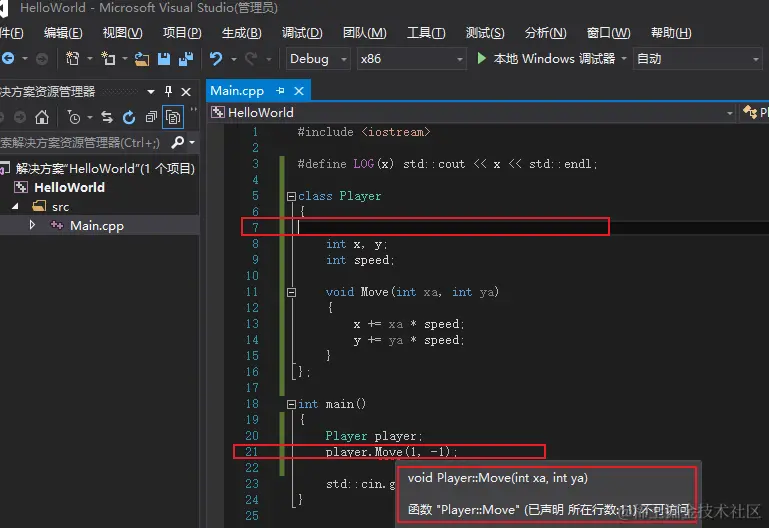Click the Redo toolbar icon
Viewport: 769px width, 528px height.
click(252, 59)
